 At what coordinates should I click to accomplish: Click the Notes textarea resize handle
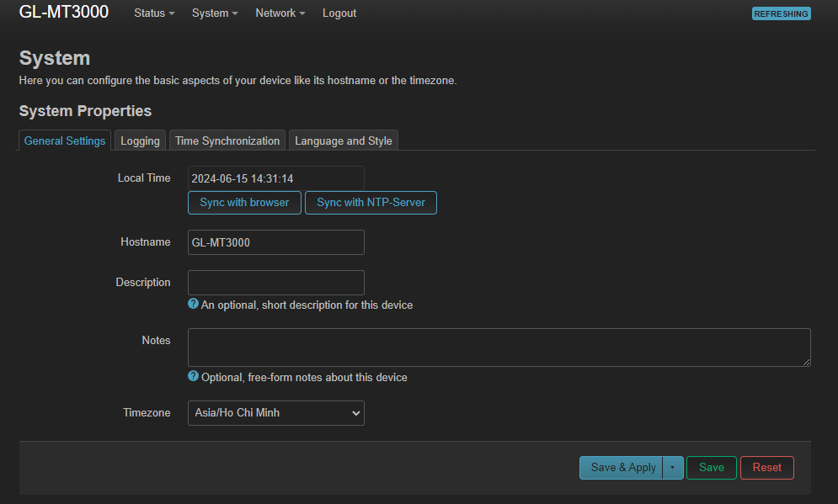[806, 362]
